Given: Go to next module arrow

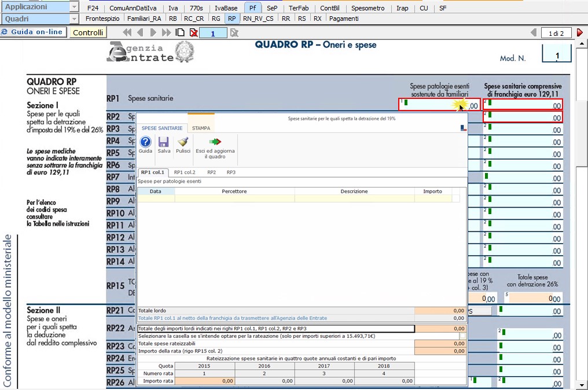Looking at the screenshot, I should (153, 32).
